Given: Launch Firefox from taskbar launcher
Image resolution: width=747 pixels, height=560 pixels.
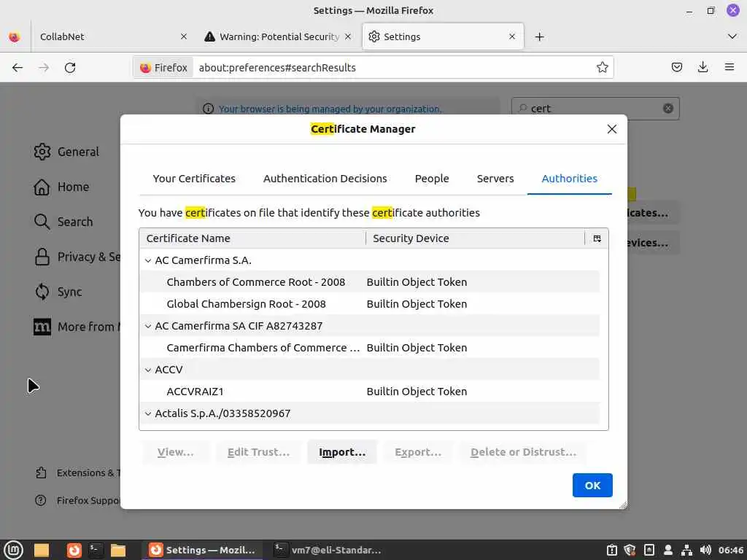Looking at the screenshot, I should pos(74,550).
